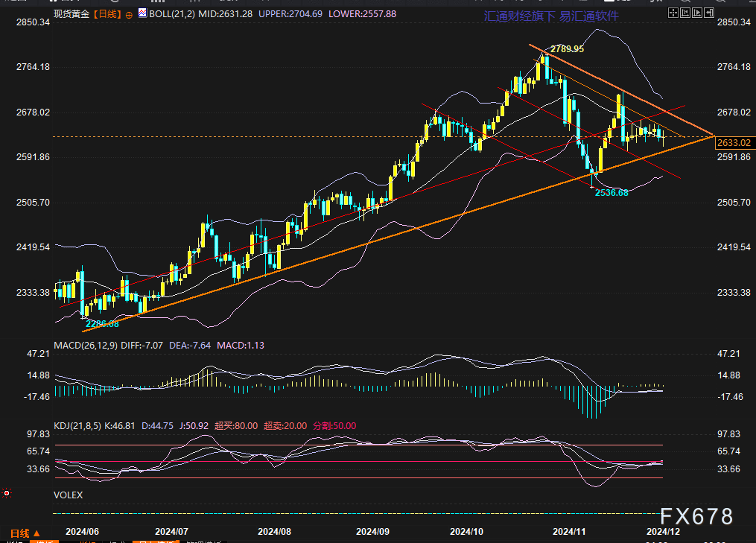Click the 2536.68 low price annotation
The height and width of the screenshot is (543, 756).
[x=612, y=192]
